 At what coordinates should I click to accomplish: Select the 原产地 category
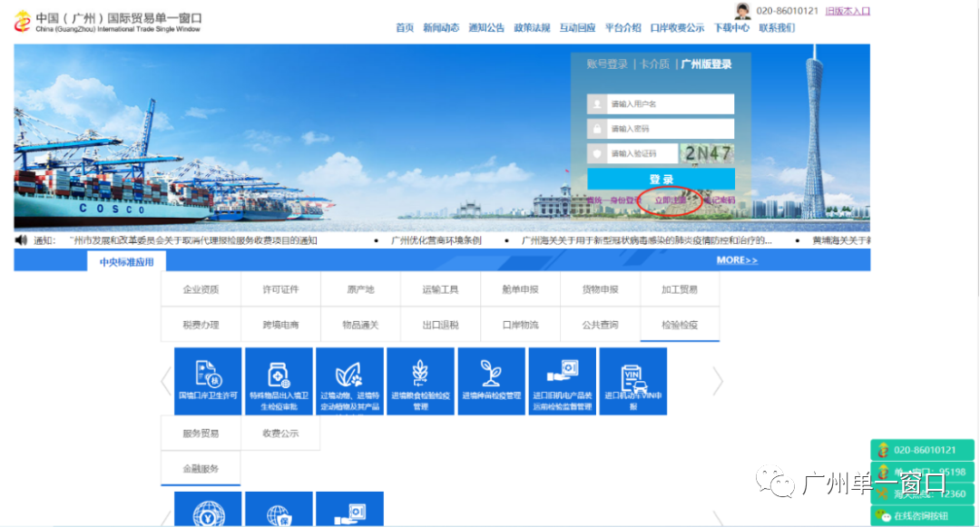[x=360, y=289]
